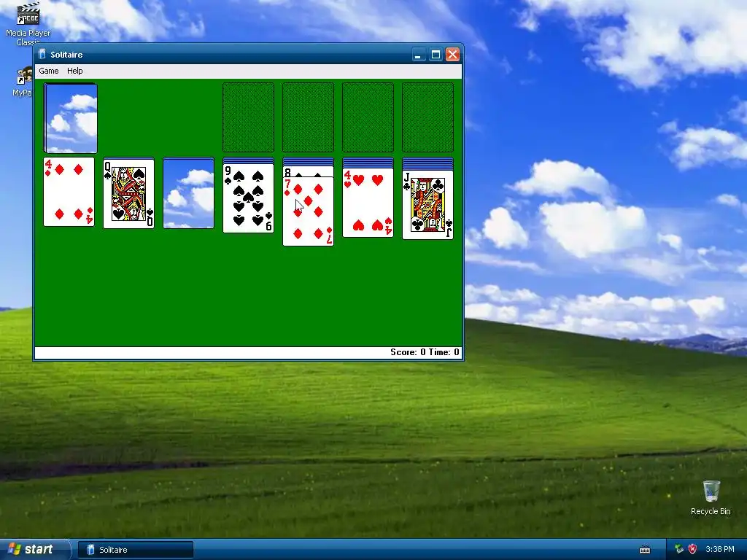Click the second empty foundation slot

(x=309, y=117)
